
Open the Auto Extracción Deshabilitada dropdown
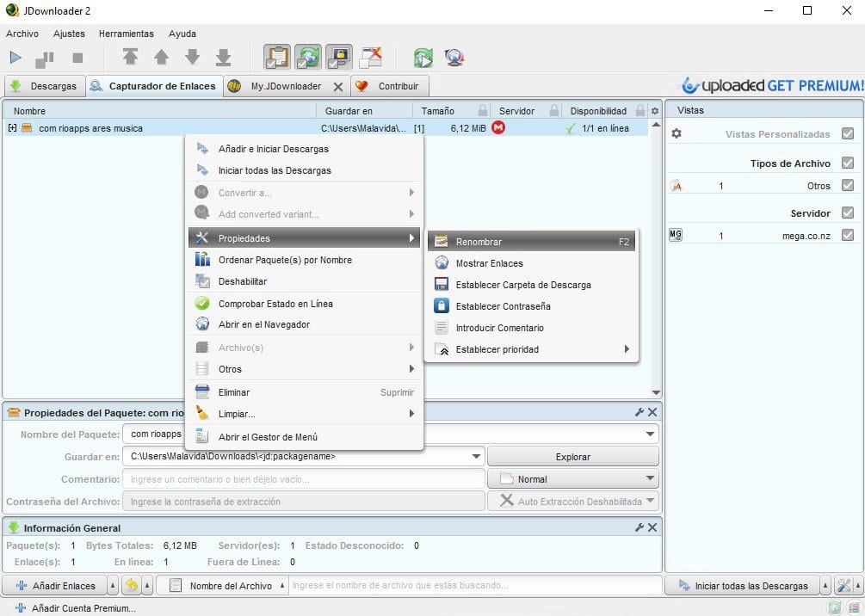[x=572, y=502]
